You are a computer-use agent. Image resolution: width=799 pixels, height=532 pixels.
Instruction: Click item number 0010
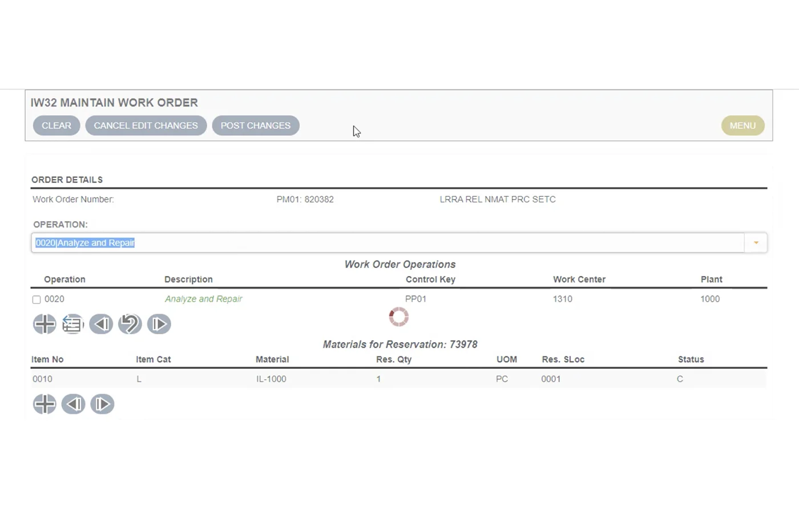[x=42, y=379]
